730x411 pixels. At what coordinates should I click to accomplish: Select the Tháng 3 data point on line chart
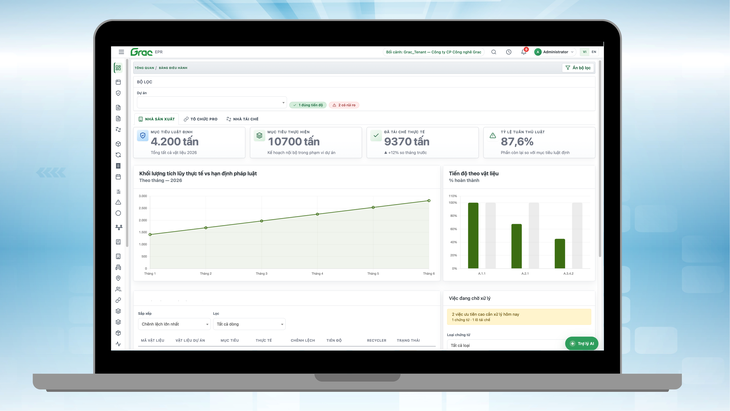[x=262, y=221]
